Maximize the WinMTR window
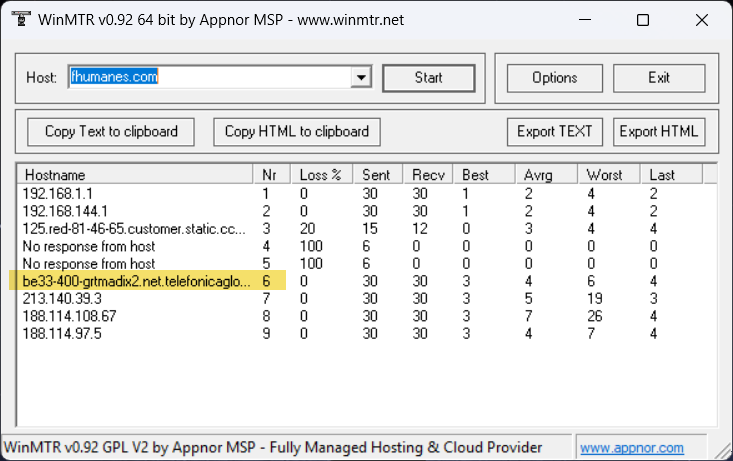This screenshot has width=733, height=461. 643,20
